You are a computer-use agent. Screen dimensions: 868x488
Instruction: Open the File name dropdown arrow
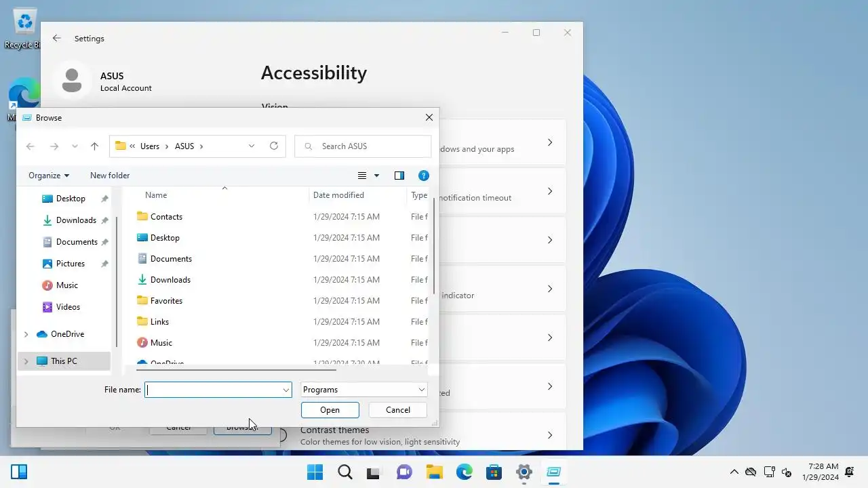286,390
